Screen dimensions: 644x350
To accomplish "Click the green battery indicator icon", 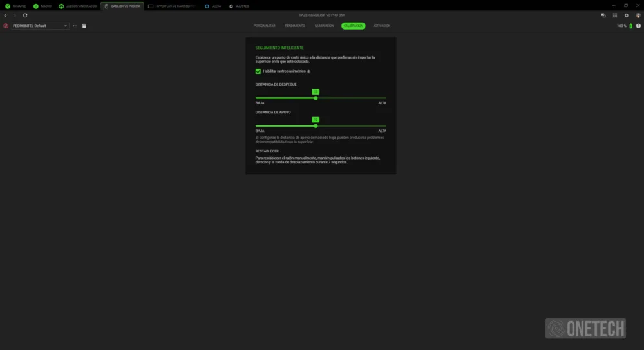I will click(x=631, y=26).
